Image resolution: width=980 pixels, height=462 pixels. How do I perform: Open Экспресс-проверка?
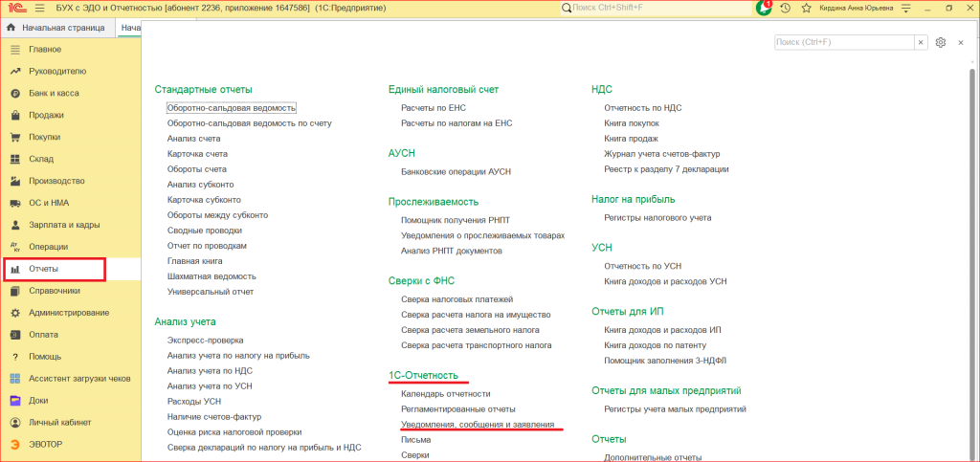(x=206, y=341)
